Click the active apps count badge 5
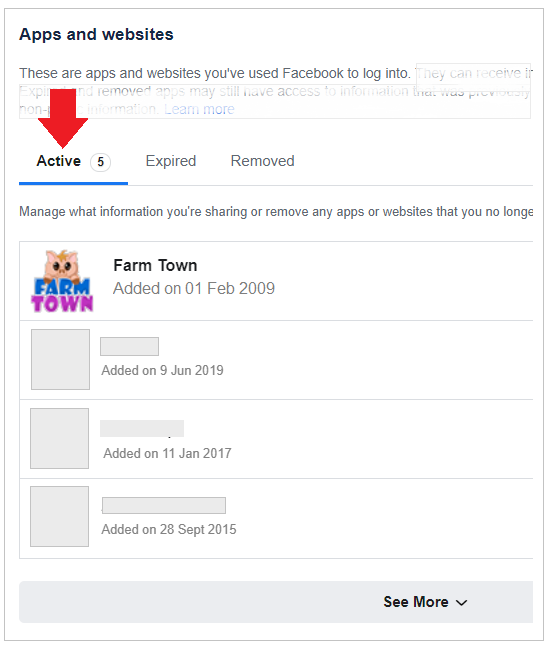 pyautogui.click(x=101, y=162)
